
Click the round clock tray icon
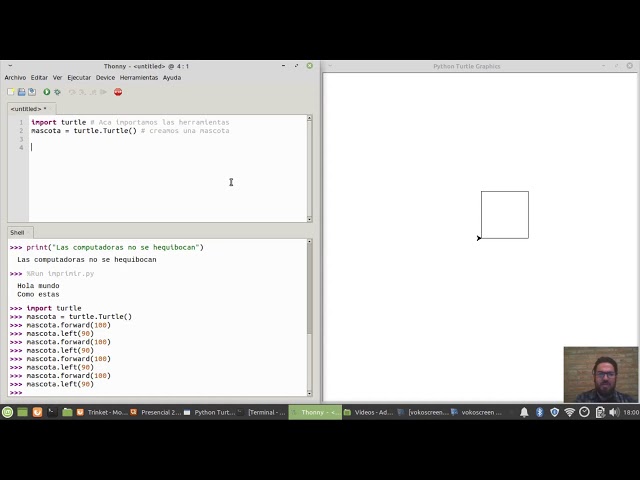pos(584,412)
